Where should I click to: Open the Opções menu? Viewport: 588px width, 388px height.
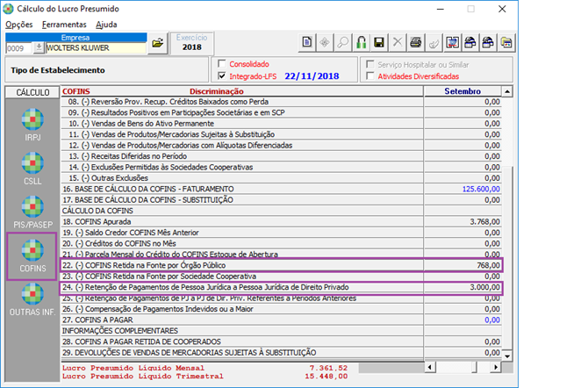coord(18,25)
